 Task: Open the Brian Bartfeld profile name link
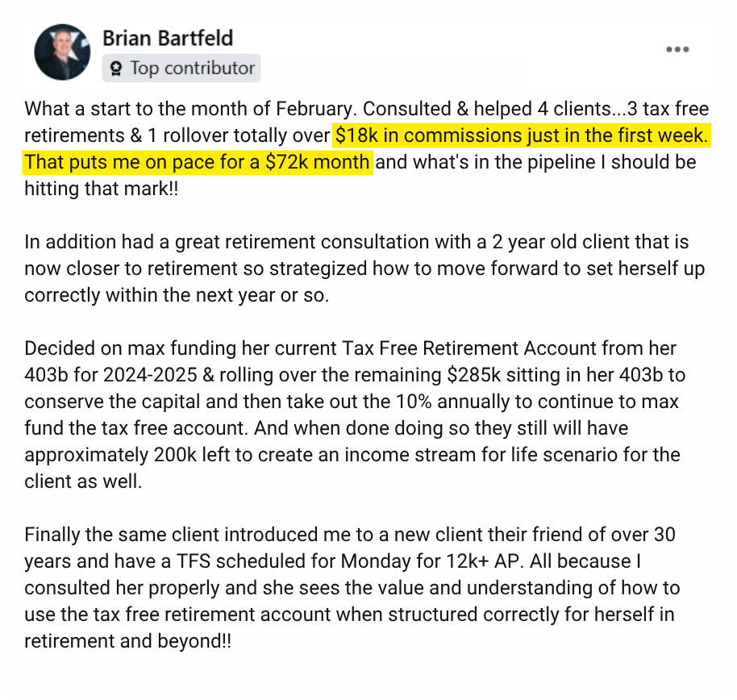point(168,37)
